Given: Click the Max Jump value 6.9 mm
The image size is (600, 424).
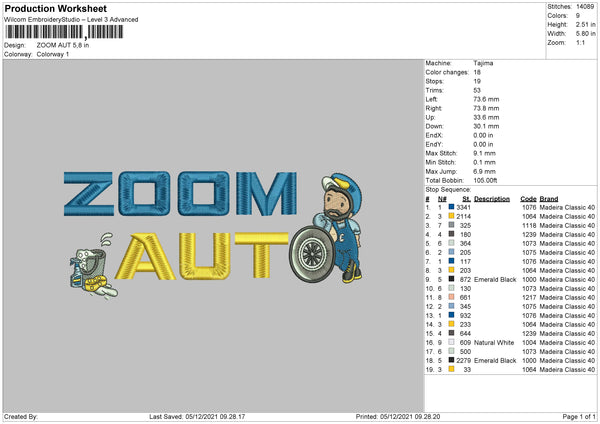Looking at the screenshot, I should (x=484, y=171).
